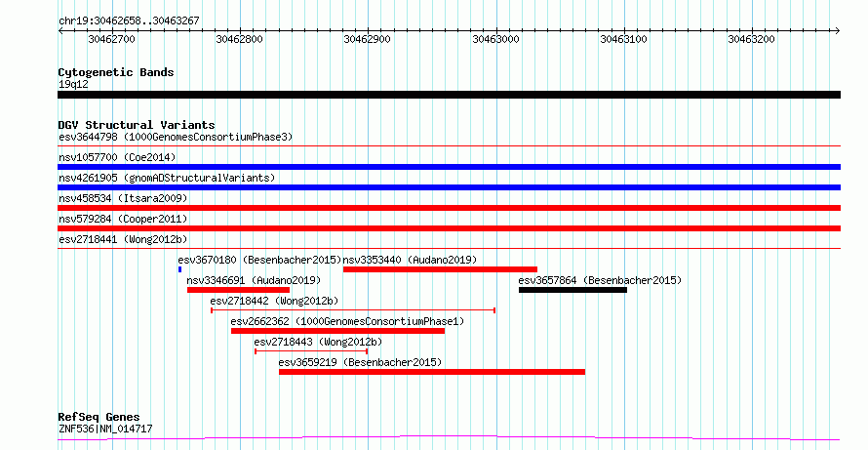Click the 19q12 band label
868x450 pixels.
[x=73, y=85]
